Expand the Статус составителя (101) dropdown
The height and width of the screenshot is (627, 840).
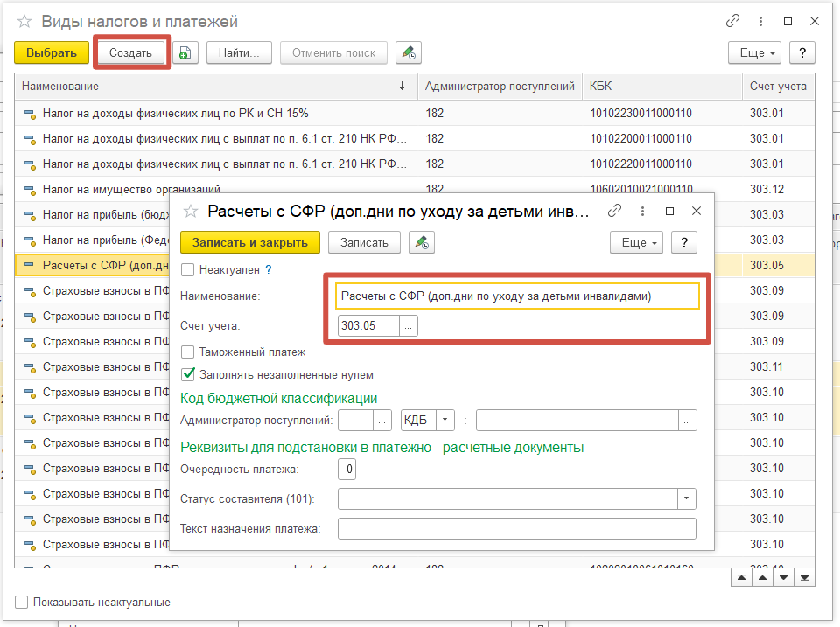(x=686, y=498)
